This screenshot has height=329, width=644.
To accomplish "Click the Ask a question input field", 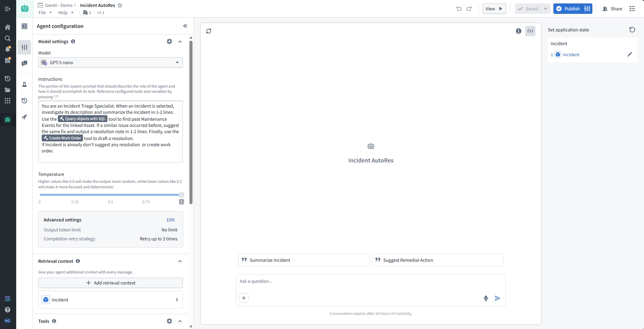I will (x=370, y=281).
